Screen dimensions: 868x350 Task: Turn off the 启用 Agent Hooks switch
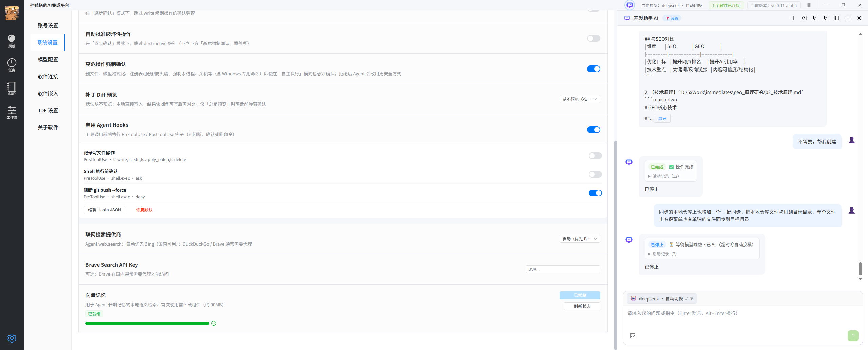[594, 130]
